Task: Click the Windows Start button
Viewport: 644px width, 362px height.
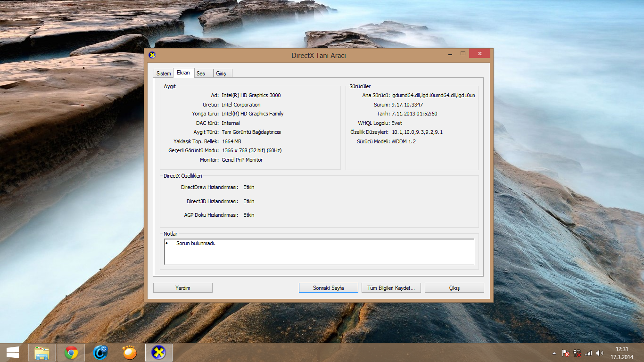Action: (x=12, y=353)
